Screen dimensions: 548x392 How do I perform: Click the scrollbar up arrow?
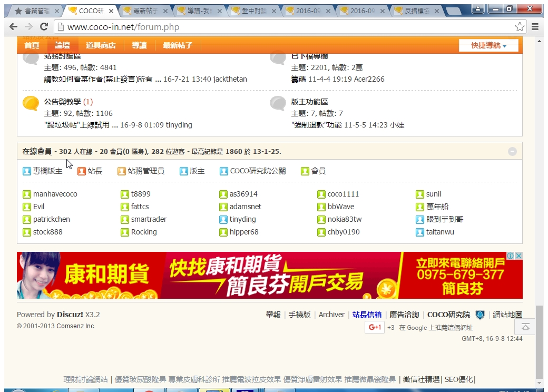click(539, 41)
